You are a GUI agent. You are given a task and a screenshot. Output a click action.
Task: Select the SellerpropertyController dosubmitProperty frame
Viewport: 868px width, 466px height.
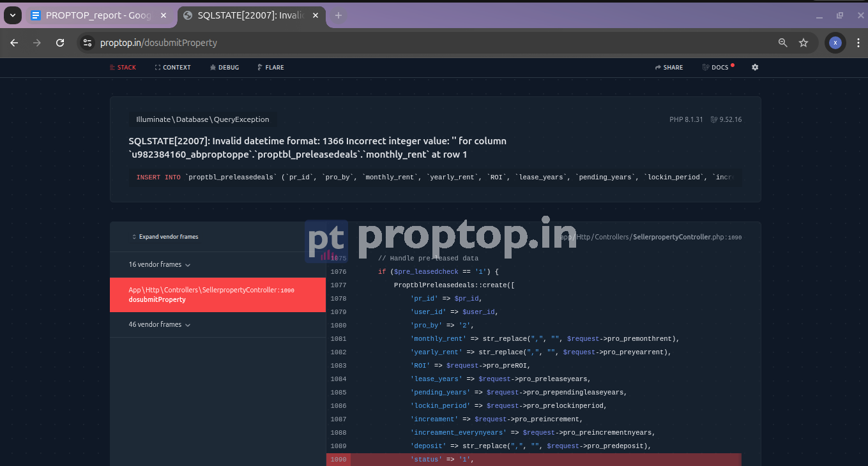point(218,295)
